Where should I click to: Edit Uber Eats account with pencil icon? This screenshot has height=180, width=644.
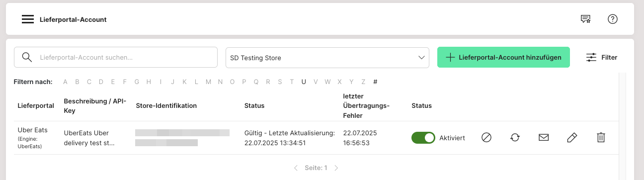pyautogui.click(x=572, y=138)
